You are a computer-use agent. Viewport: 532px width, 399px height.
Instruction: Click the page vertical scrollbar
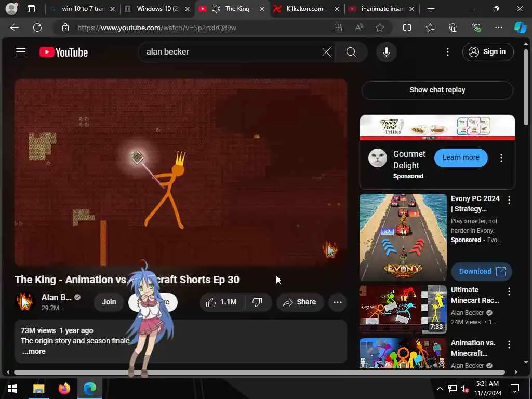click(x=526, y=87)
